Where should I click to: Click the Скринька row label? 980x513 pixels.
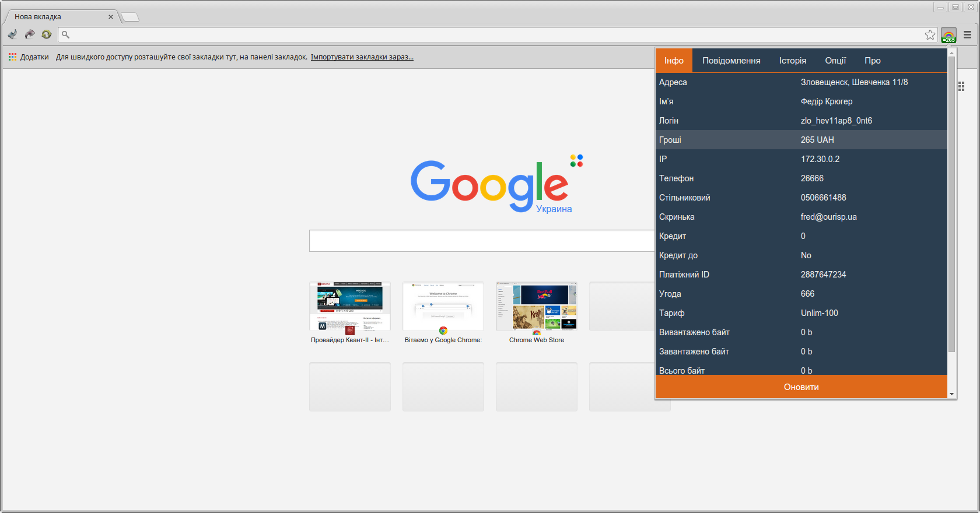677,217
